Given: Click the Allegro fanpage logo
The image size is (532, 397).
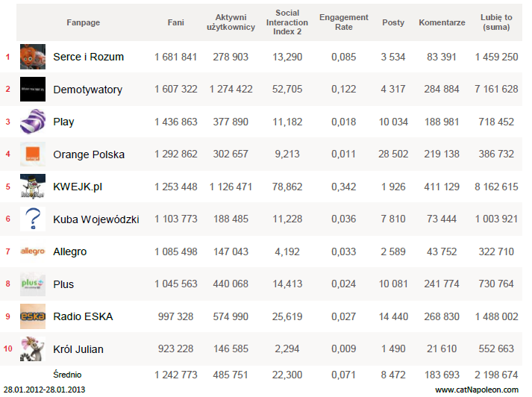Looking at the screenshot, I should pyautogui.click(x=33, y=251).
